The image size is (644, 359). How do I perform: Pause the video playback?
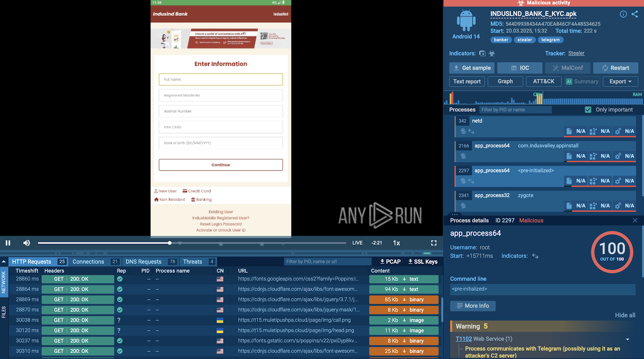pyautogui.click(x=8, y=243)
